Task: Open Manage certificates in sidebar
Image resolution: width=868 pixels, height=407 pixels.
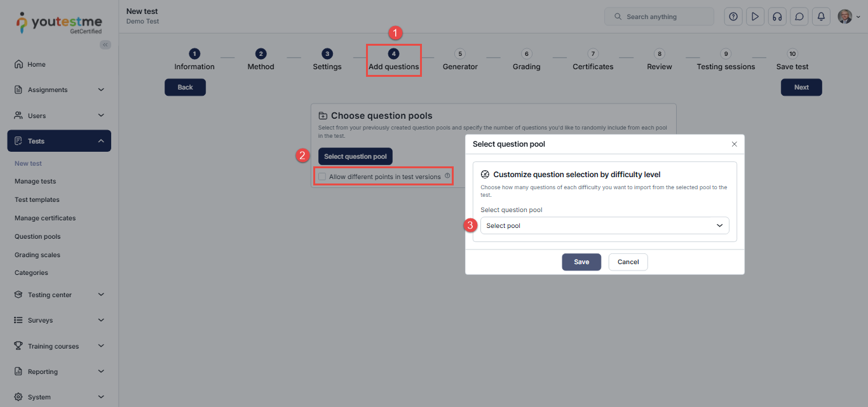Action: [45, 218]
